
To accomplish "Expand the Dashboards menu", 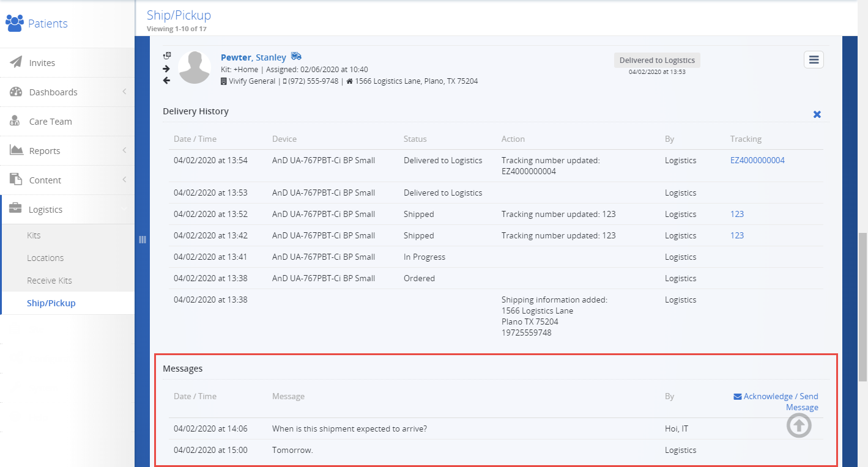I will 67,92.
